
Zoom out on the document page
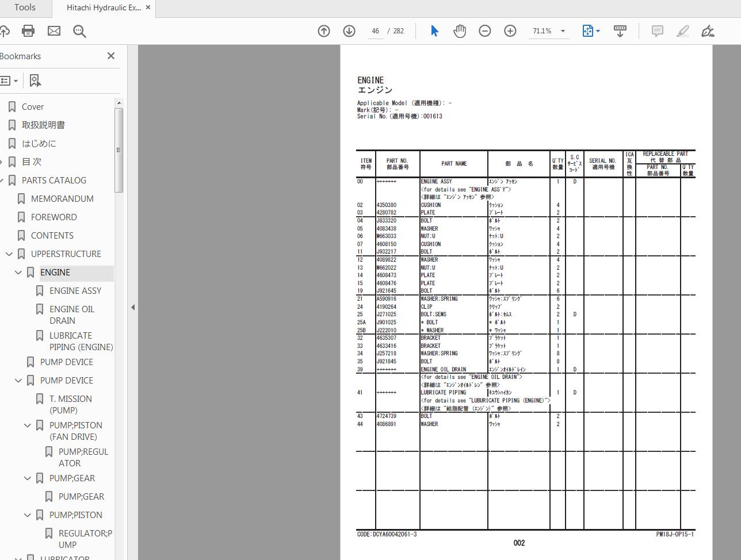coord(484,31)
